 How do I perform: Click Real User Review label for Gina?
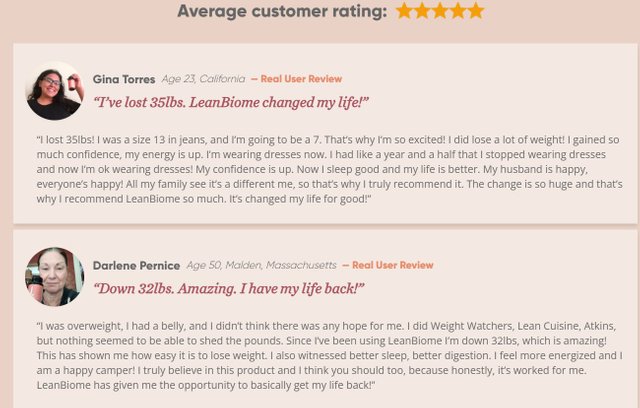click(x=297, y=79)
